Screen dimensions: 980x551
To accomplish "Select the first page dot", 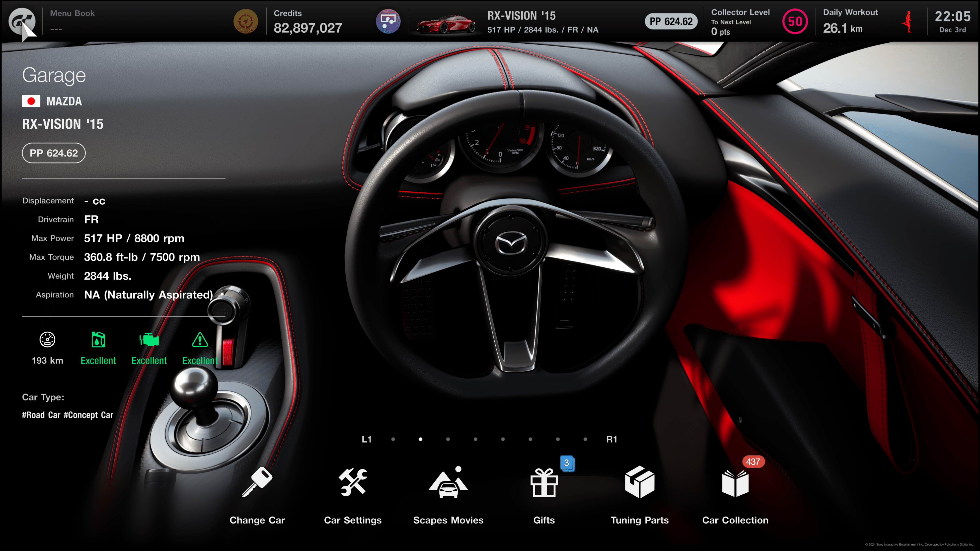I will 393,439.
